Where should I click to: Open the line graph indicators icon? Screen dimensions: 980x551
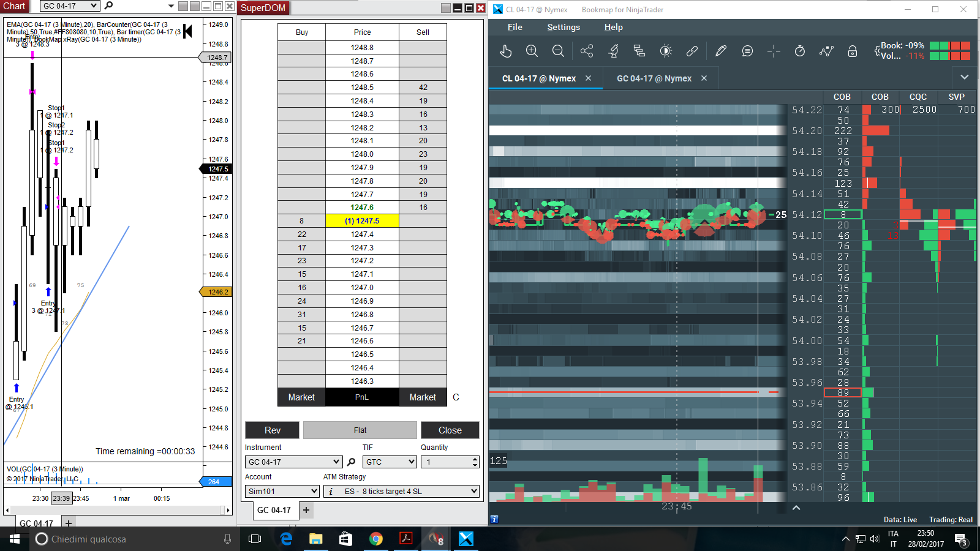click(826, 51)
